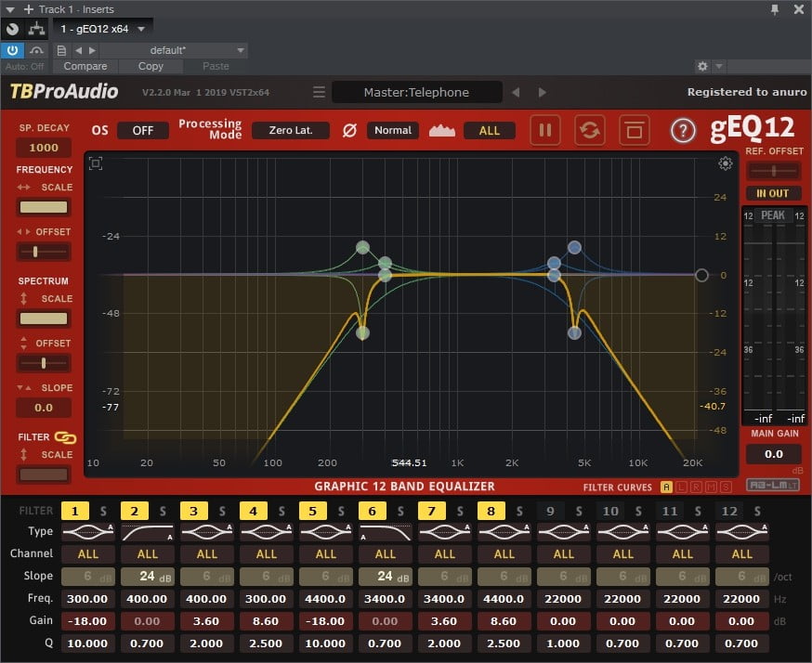This screenshot has width=812, height=663.
Task: Click the Compare button
Action: tap(85, 66)
